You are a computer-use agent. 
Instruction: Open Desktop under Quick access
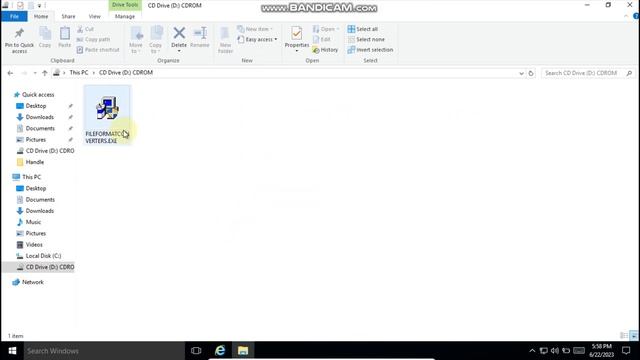[36, 106]
